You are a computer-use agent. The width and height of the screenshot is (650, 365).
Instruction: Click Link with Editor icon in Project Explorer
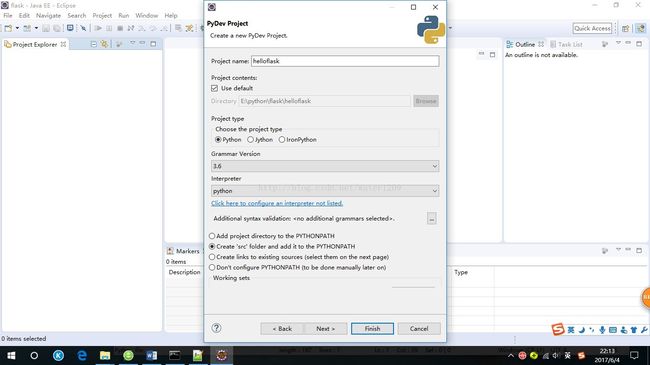coord(104,44)
